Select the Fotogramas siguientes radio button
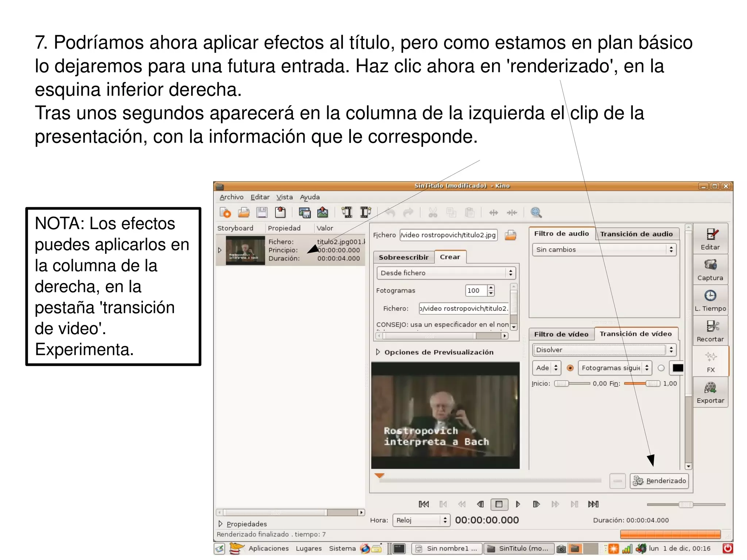 tap(570, 368)
